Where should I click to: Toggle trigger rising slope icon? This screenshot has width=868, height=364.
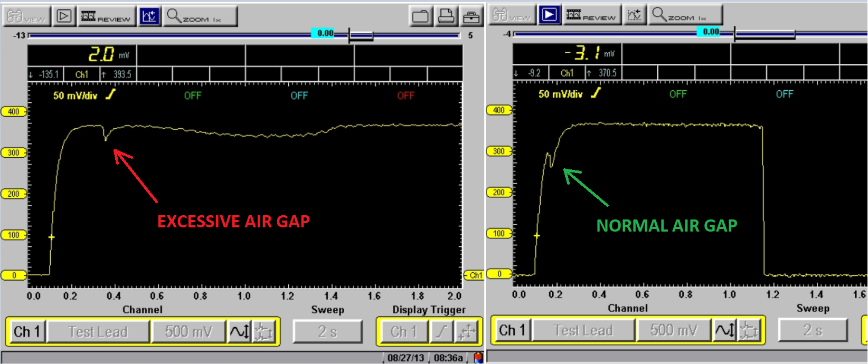[441, 332]
